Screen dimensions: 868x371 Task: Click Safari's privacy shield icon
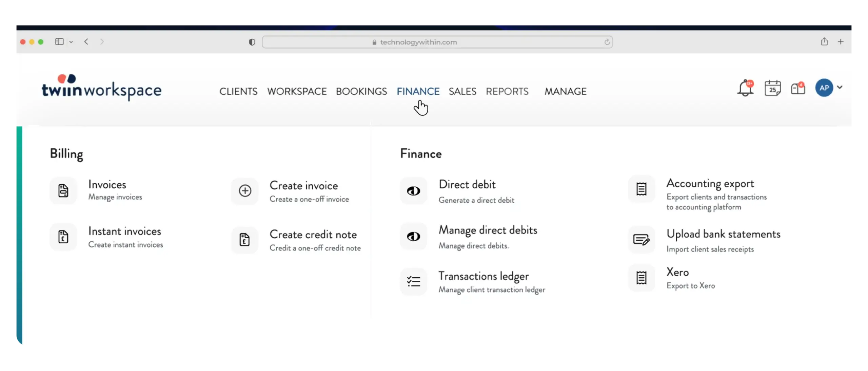[252, 42]
